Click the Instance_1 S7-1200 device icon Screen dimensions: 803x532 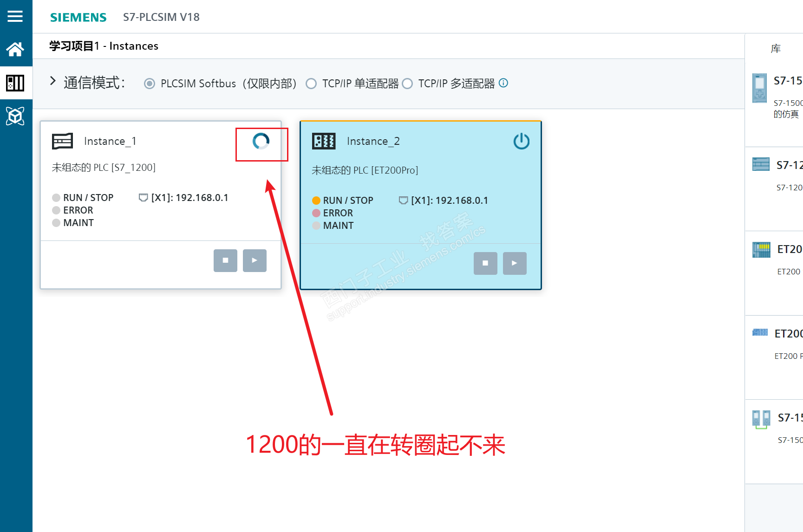[x=62, y=141]
